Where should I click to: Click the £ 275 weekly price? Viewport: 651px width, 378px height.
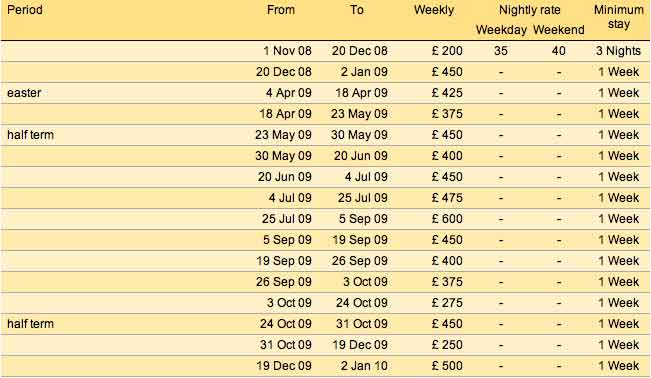(447, 303)
